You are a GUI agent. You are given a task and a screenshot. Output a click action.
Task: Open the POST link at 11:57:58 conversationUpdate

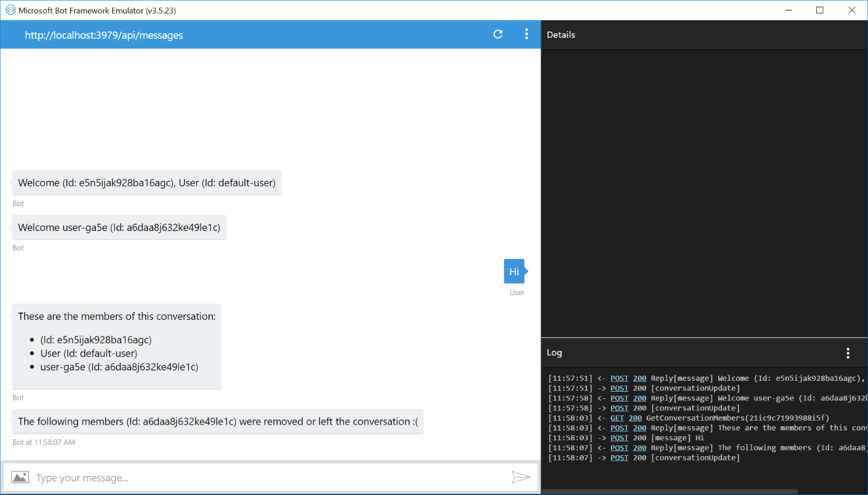click(619, 408)
